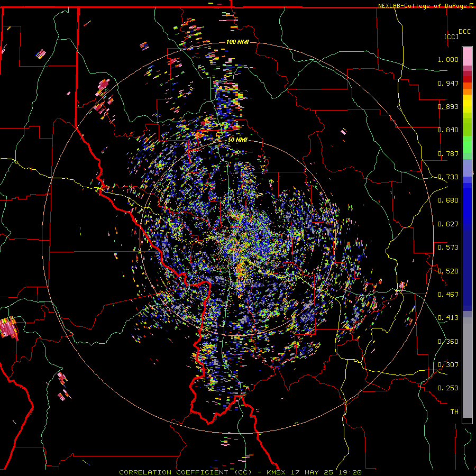Click the 0.680 scale value
Viewport: 476px width, 476px height.
[448, 200]
